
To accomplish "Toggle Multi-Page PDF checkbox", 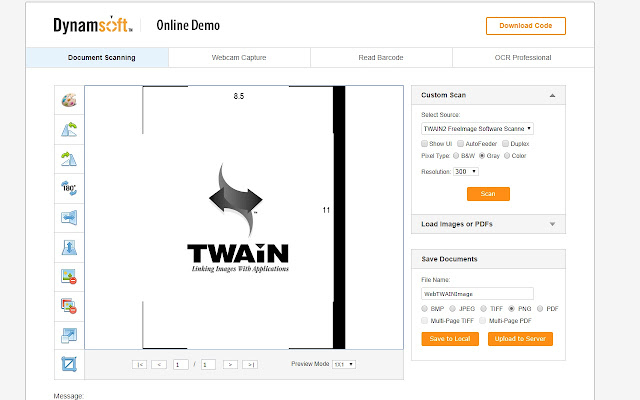I will point(482,321).
